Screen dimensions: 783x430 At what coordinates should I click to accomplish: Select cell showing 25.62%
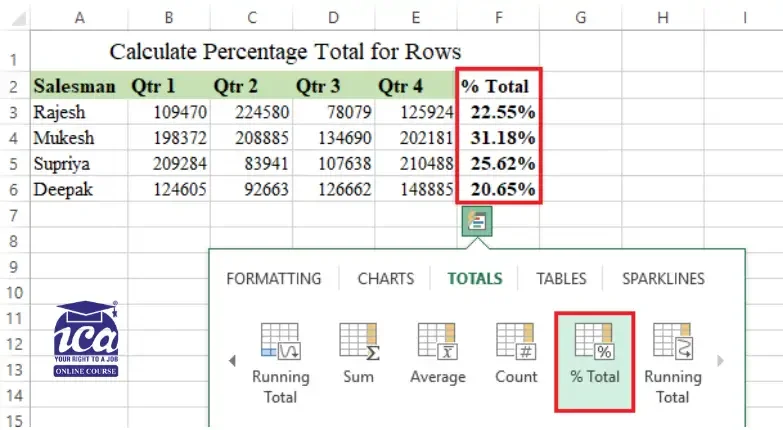498,164
